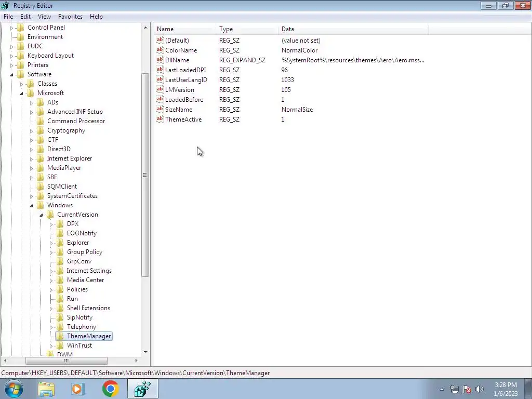Click the Action Center flag tray icon

click(467, 389)
